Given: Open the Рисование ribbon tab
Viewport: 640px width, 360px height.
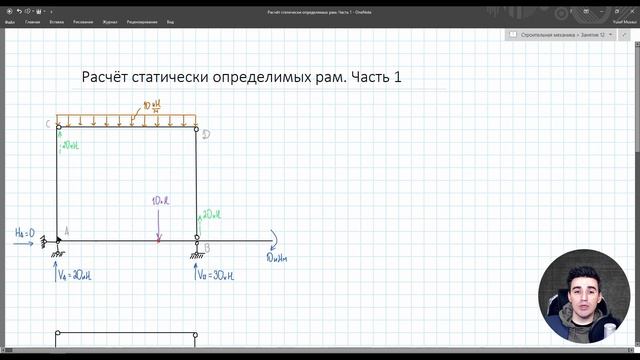Looking at the screenshot, I should pyautogui.click(x=83, y=22).
